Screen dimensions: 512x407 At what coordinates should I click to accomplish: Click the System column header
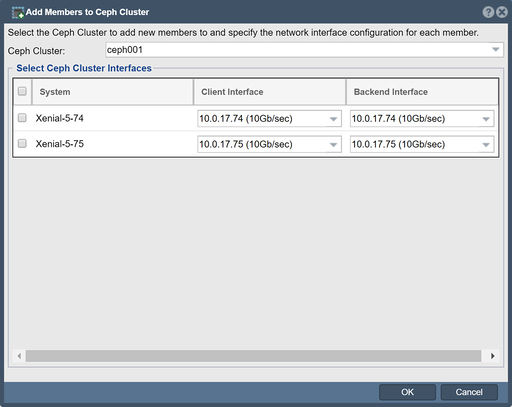click(x=112, y=92)
